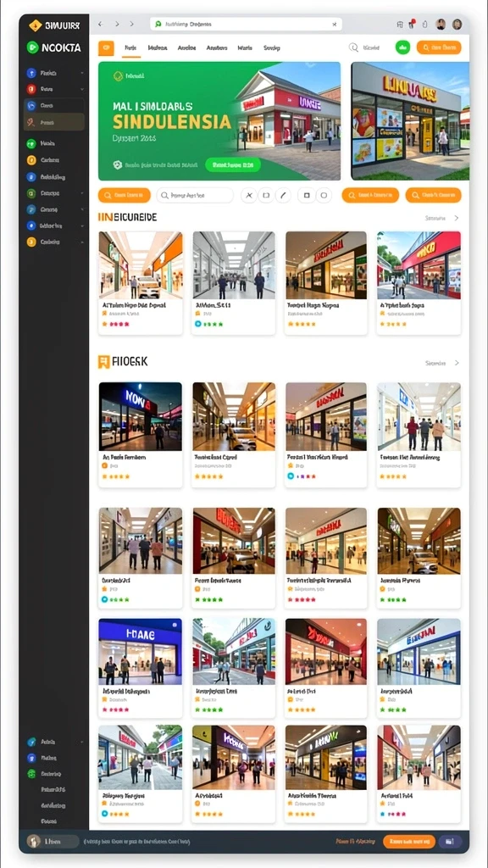
Task: Open the notification icon with red badge
Action: pyautogui.click(x=412, y=25)
